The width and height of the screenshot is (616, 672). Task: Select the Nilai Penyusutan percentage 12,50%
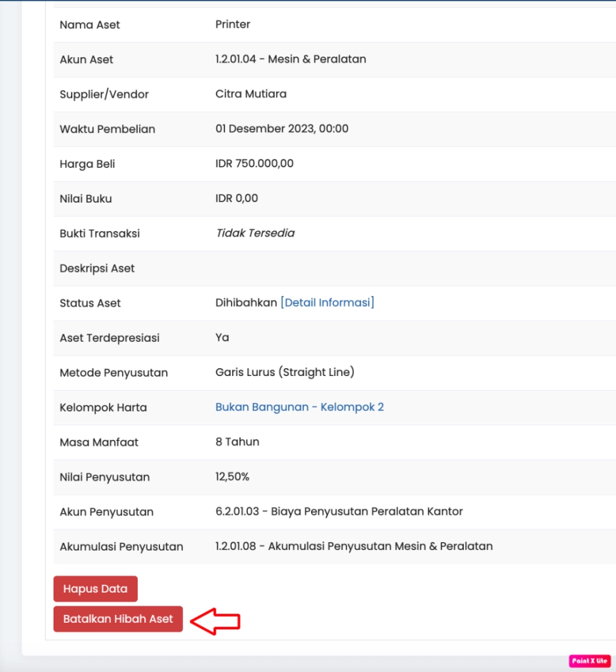(x=232, y=477)
